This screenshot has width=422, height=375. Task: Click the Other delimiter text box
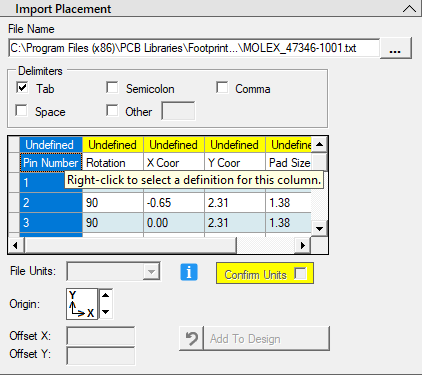coord(178,111)
